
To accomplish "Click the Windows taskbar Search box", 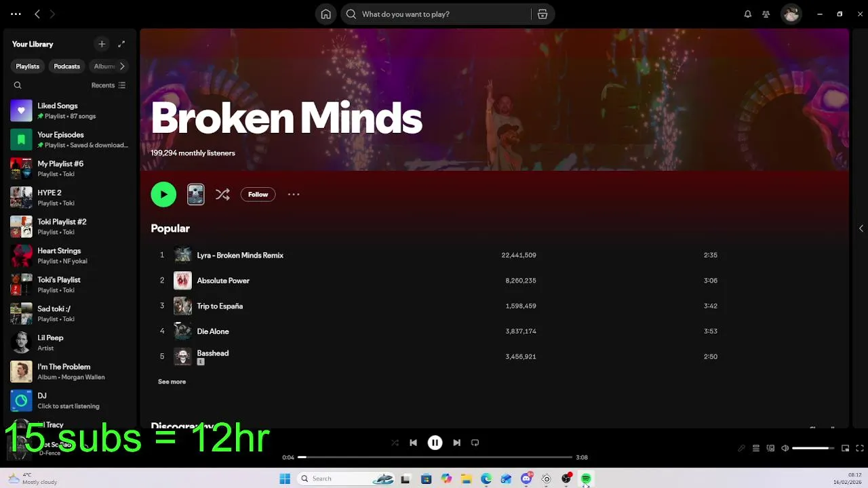I will click(x=346, y=479).
